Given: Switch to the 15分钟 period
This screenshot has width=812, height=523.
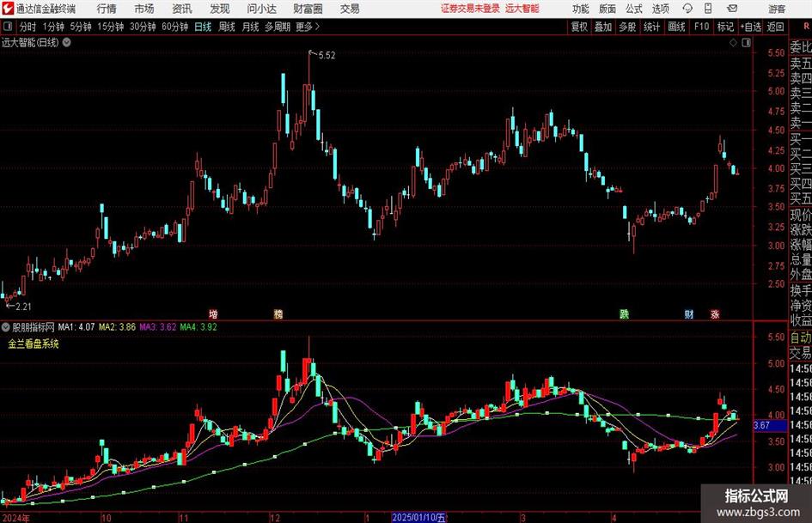Looking at the screenshot, I should [x=110, y=27].
